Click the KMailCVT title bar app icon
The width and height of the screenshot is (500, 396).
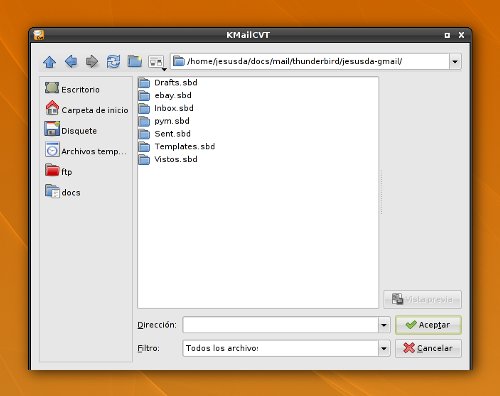pos(39,35)
